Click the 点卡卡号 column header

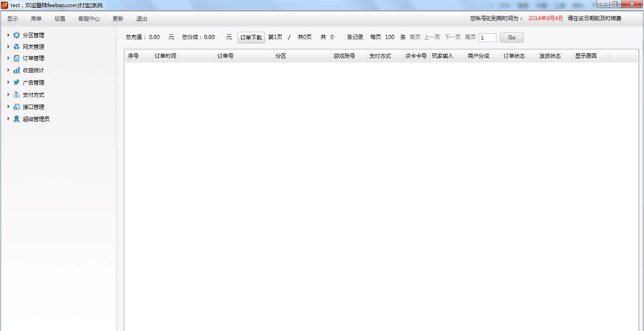pyautogui.click(x=417, y=56)
